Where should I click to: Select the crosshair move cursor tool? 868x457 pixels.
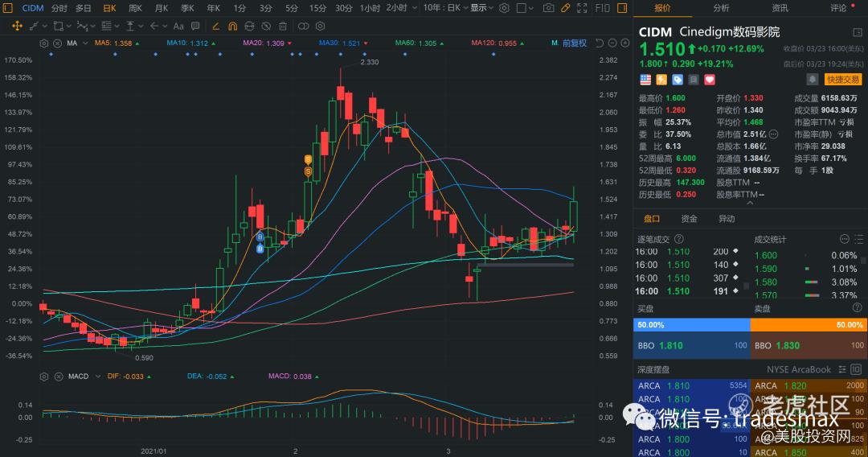[x=17, y=26]
